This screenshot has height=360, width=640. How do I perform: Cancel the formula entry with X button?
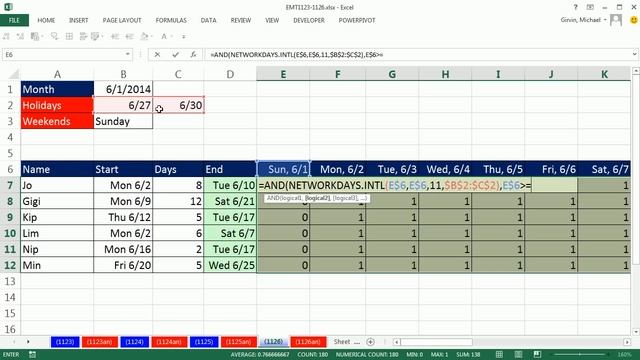[157, 54]
